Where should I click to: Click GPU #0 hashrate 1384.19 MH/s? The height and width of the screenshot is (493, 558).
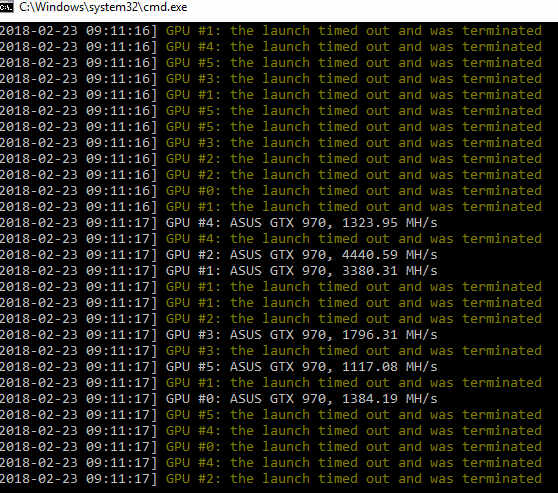[389, 399]
